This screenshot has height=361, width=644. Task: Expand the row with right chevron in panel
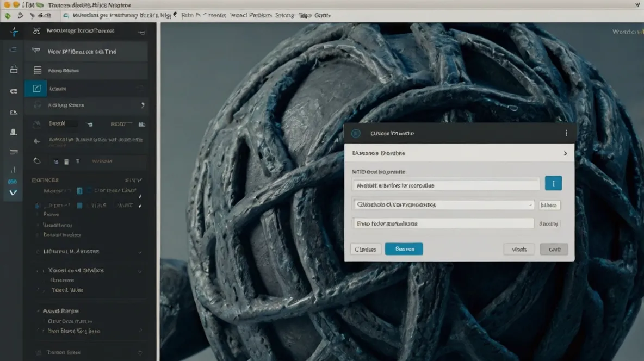pyautogui.click(x=143, y=105)
